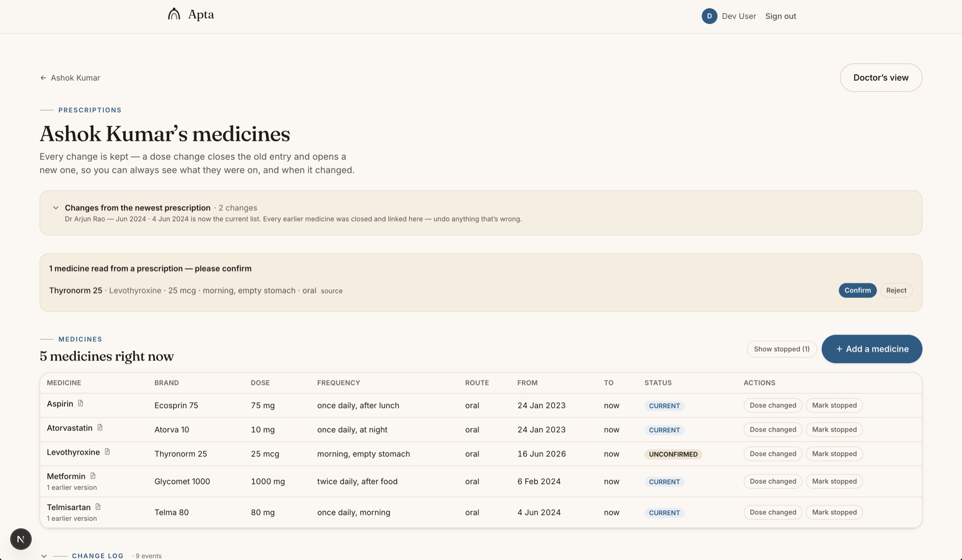The width and height of the screenshot is (962, 560).
Task: Click the back arrow beside Ashok Kumar
Action: click(x=43, y=78)
